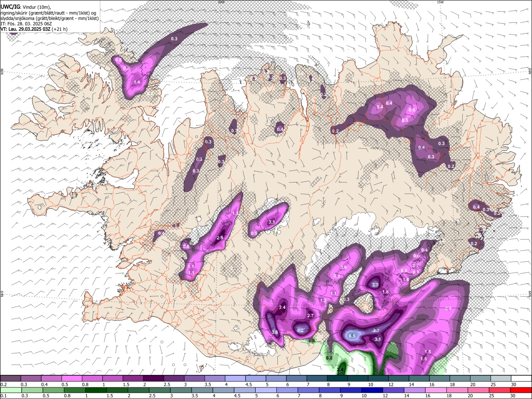Click the '6.5' precipitation value on the map
The width and height of the screenshot is (532, 399).
tap(352, 336)
